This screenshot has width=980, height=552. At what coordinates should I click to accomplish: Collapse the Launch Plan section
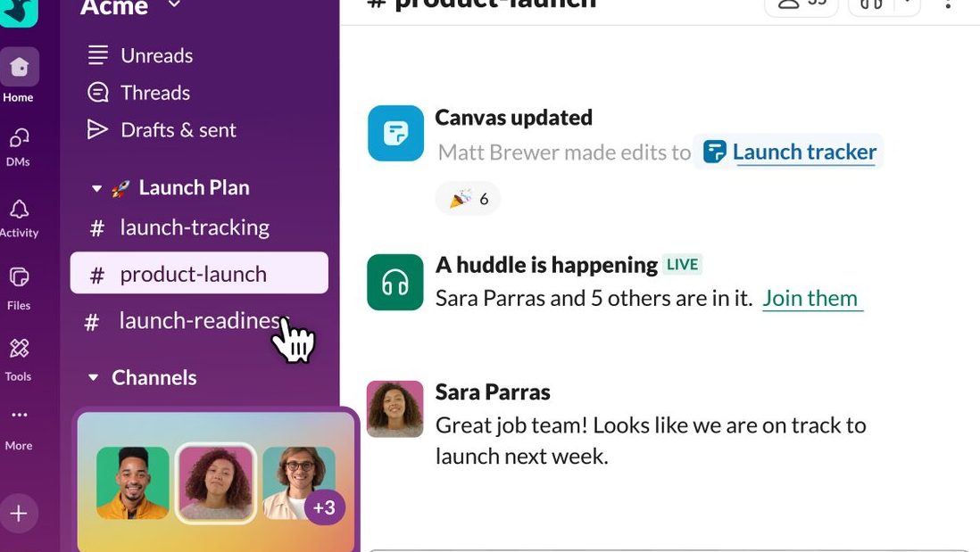point(96,188)
